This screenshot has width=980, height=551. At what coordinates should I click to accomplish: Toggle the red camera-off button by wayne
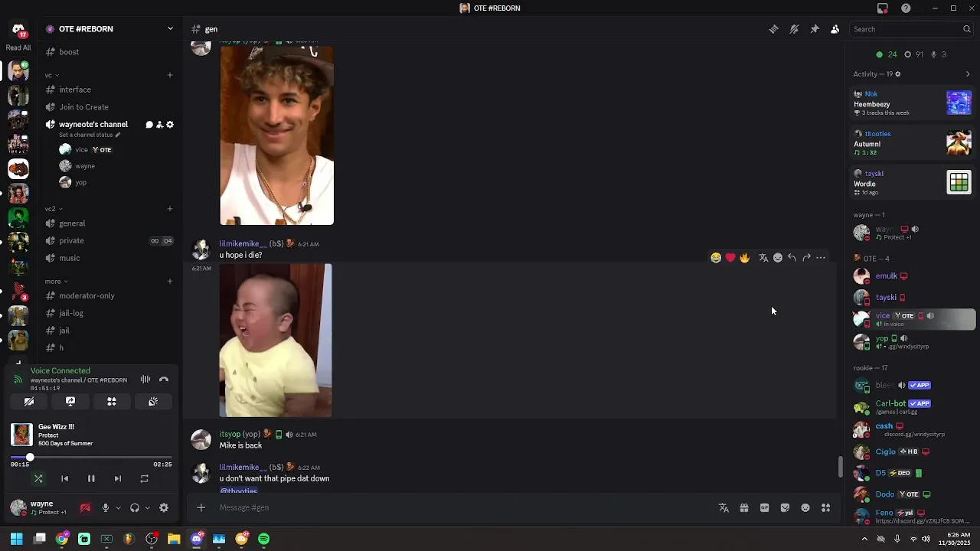[85, 508]
